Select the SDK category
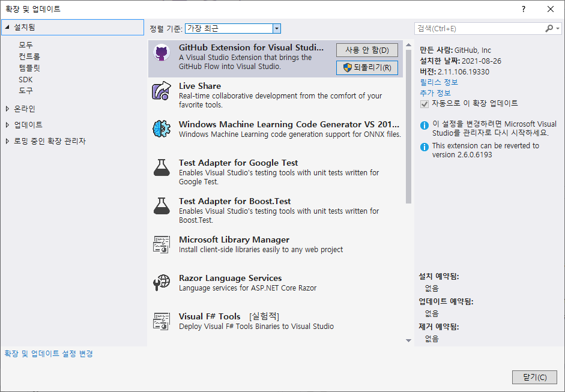 pyautogui.click(x=26, y=79)
